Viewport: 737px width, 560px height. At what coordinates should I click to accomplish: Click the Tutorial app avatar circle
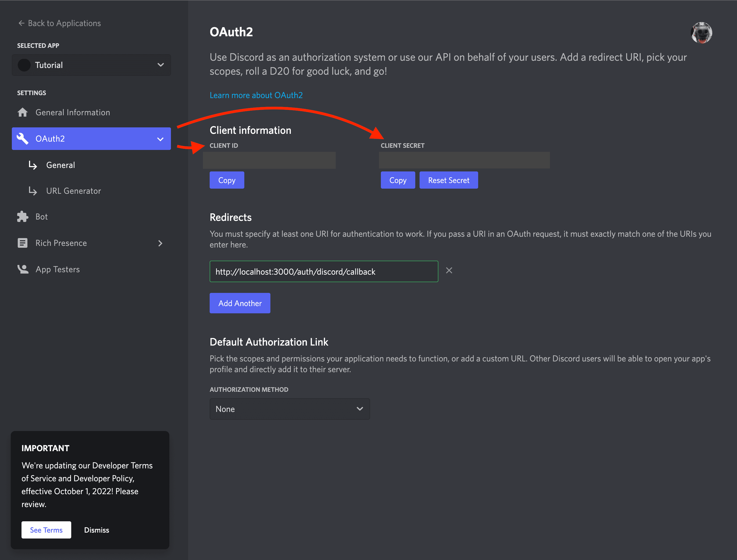coord(24,65)
